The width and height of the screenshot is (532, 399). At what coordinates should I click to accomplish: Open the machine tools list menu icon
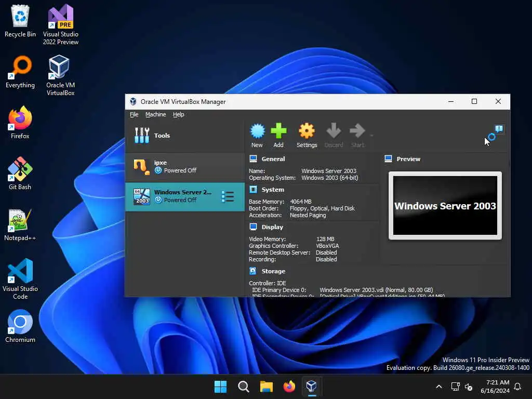tap(228, 197)
